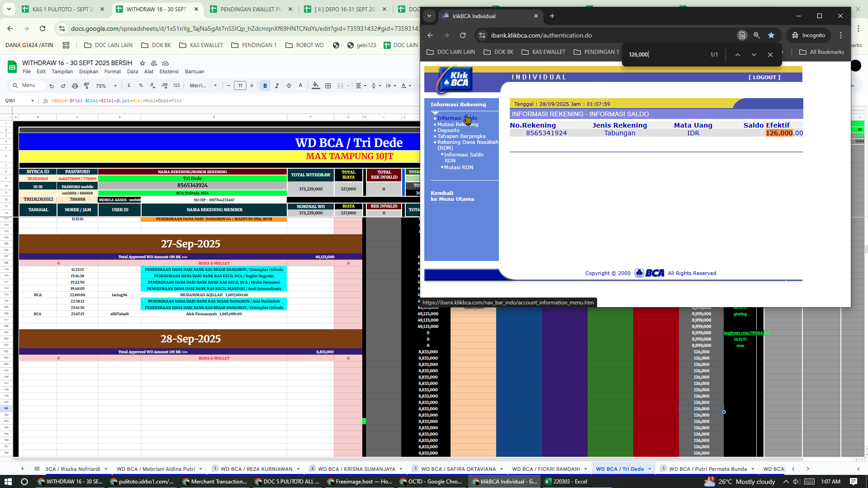The height and width of the screenshot is (488, 868).
Task: Click the undo icon in Sheets toolbar
Action: [52, 85]
